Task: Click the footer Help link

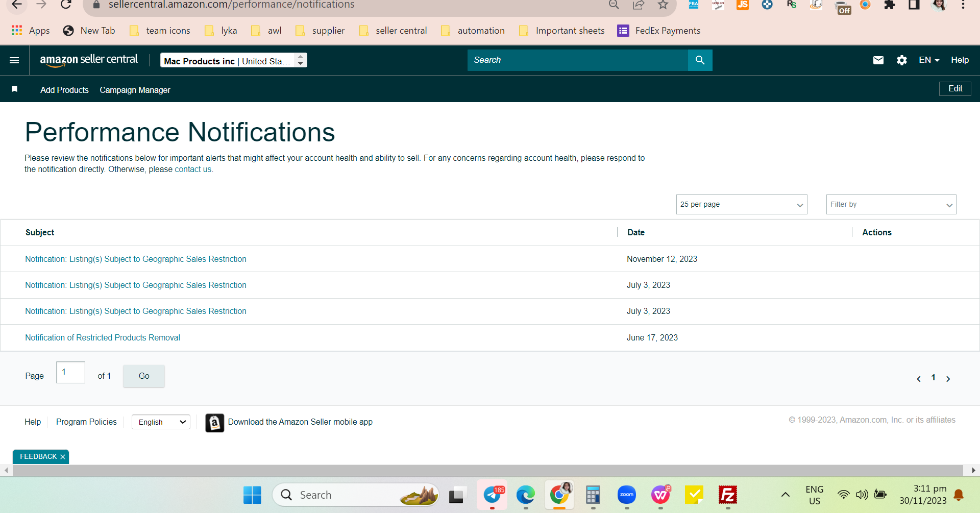Action: [x=33, y=422]
